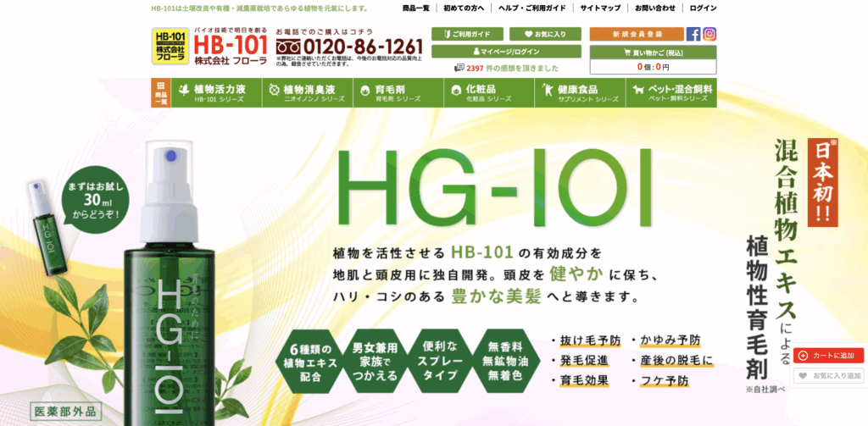Screen dimensions: 868x426
Task: Click the red カートに追加 button
Action: [828, 355]
